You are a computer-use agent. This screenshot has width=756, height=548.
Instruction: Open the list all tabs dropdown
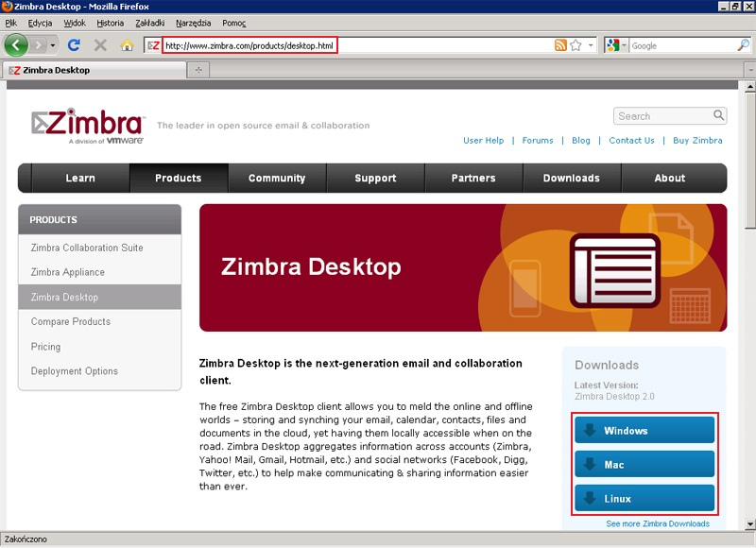coord(750,70)
